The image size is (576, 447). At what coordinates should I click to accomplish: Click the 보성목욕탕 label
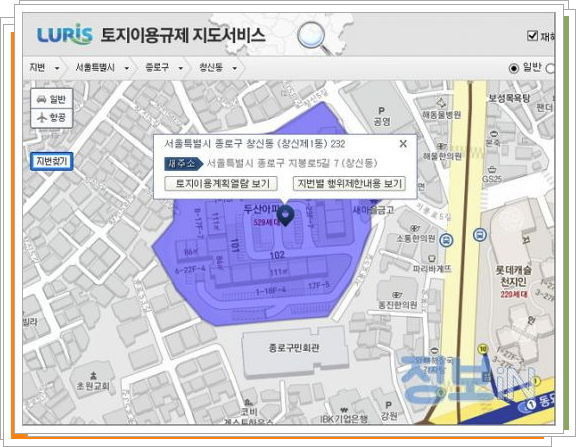[510, 98]
